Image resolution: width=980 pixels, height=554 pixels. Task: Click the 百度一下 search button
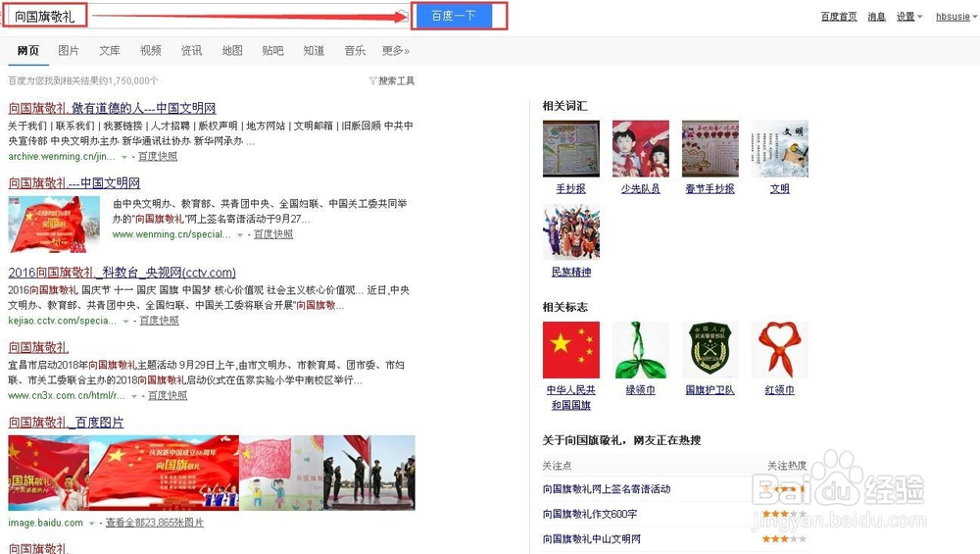pyautogui.click(x=454, y=16)
